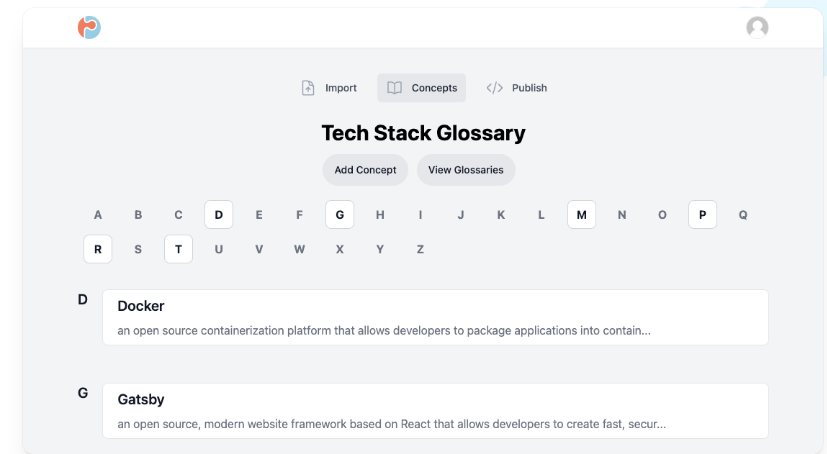Viewport: 827px width, 454px height.
Task: Jump to letter D in alphabet index
Action: [218, 215]
